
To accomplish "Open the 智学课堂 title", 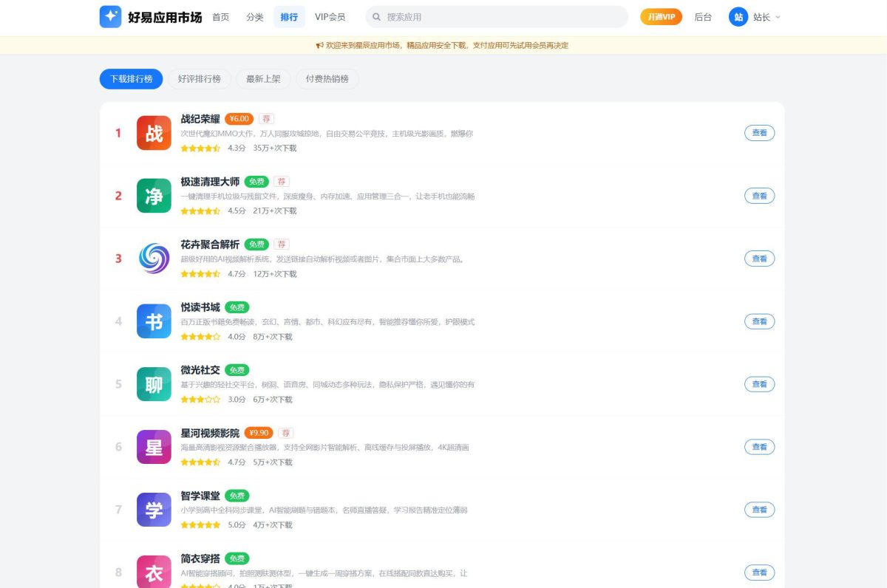I will pyautogui.click(x=200, y=496).
